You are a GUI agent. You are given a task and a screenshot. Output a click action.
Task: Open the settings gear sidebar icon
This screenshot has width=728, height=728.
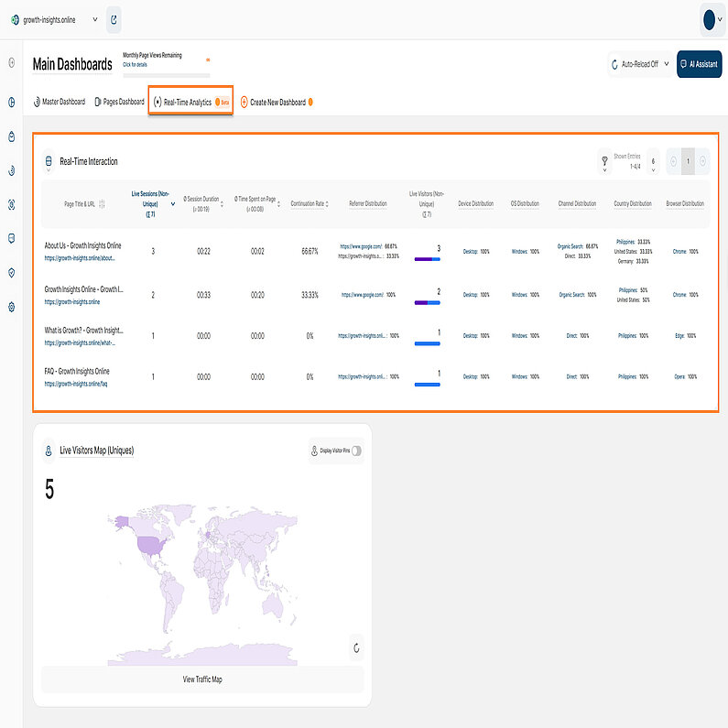[x=12, y=307]
